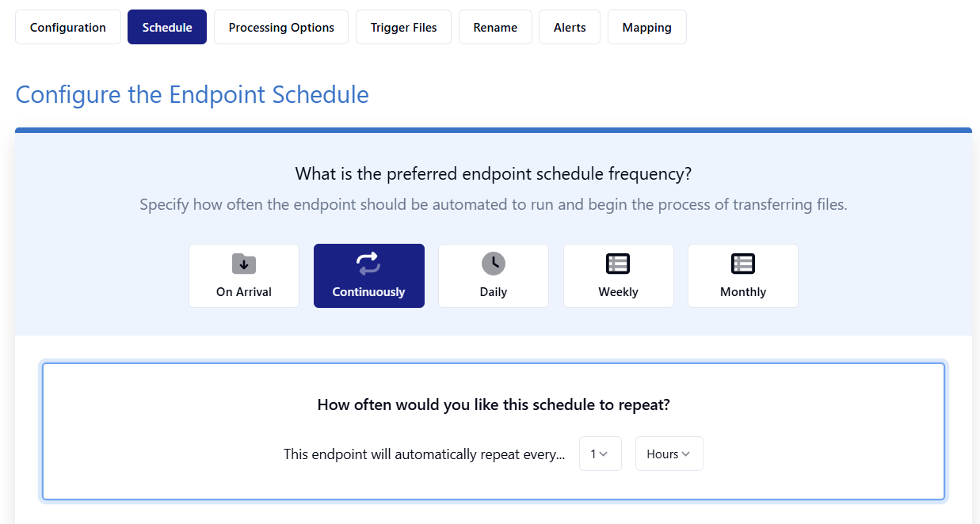Switch to the Configuration tab
The height and width of the screenshot is (524, 980).
68,27
